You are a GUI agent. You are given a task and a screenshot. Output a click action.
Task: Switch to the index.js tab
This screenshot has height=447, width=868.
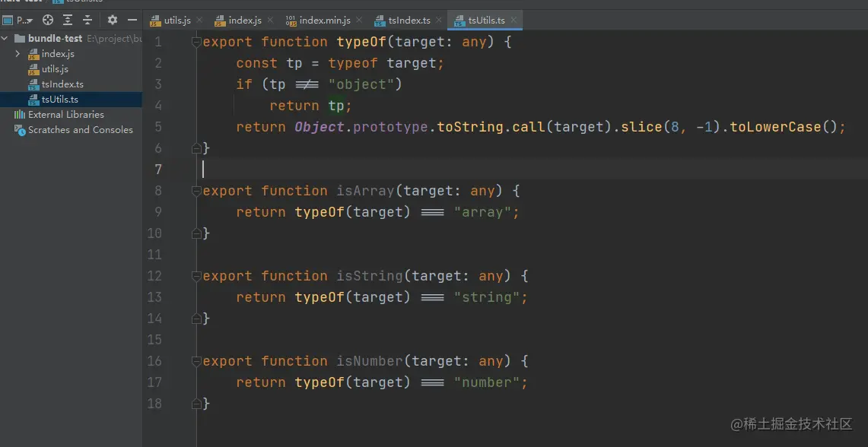tap(244, 21)
